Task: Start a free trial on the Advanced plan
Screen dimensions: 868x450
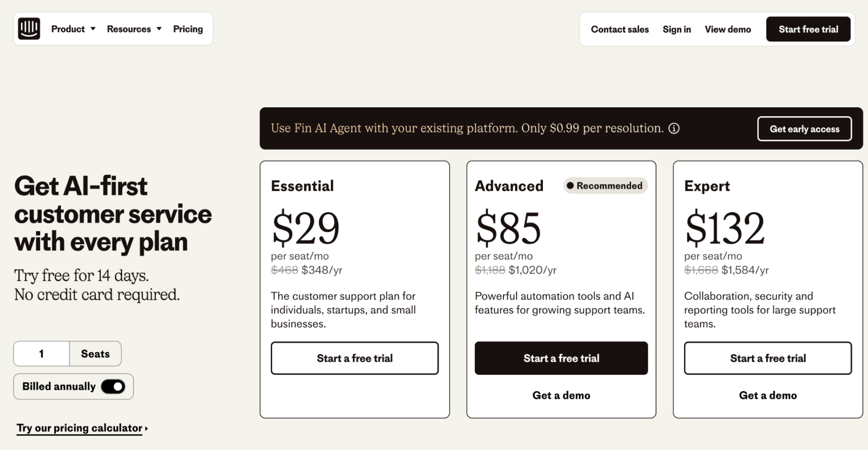Action: pyautogui.click(x=561, y=358)
